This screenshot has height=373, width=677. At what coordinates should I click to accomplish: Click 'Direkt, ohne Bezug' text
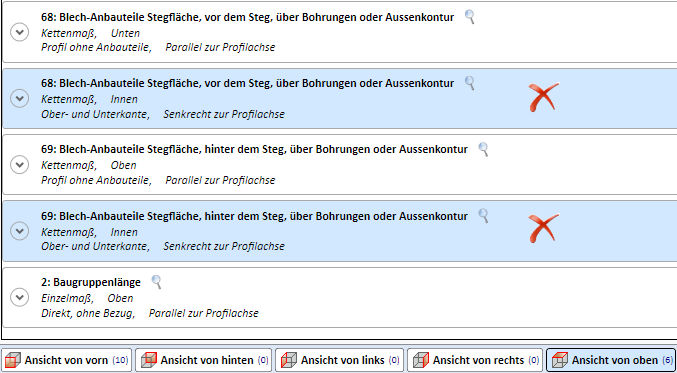point(88,313)
